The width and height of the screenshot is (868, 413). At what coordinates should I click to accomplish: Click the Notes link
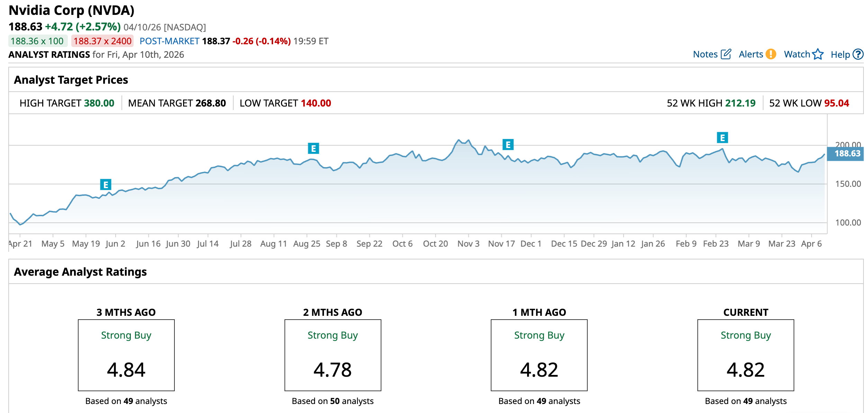pos(705,54)
